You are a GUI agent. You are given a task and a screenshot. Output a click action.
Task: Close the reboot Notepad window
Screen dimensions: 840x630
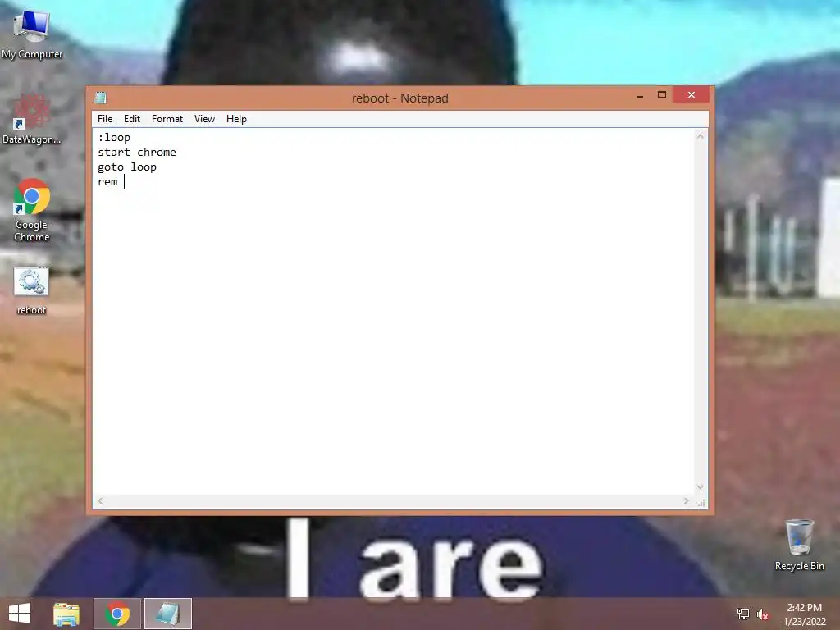[691, 95]
